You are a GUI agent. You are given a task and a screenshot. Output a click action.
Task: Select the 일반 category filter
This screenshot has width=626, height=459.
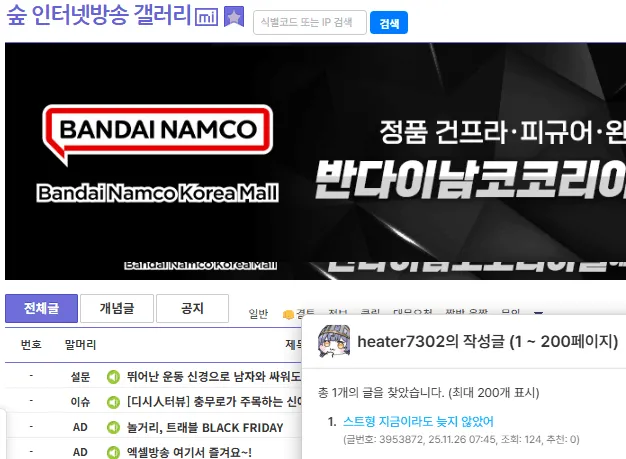point(258,314)
